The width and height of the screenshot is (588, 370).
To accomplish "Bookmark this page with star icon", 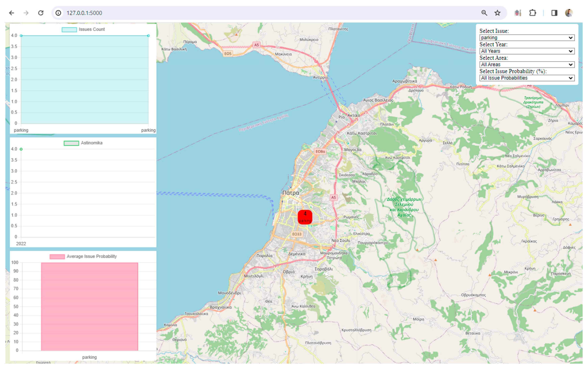I will coord(497,13).
